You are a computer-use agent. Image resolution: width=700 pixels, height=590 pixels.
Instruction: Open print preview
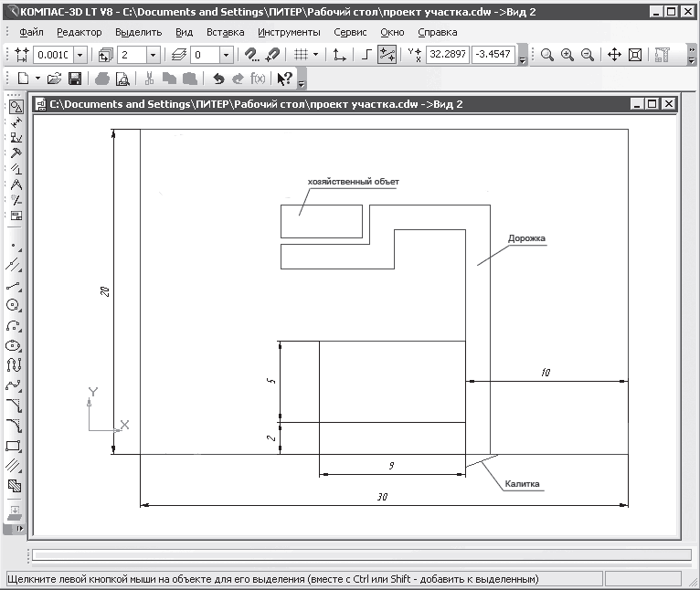(122, 79)
